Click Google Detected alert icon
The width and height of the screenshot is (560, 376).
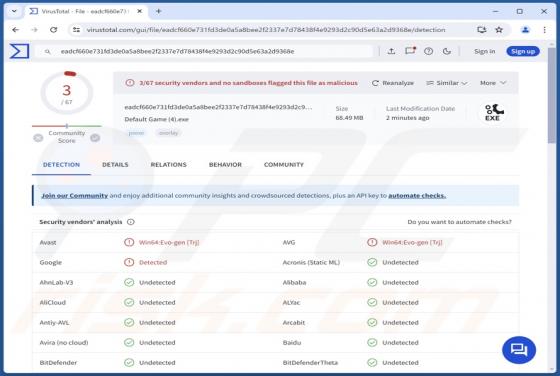coord(129,262)
